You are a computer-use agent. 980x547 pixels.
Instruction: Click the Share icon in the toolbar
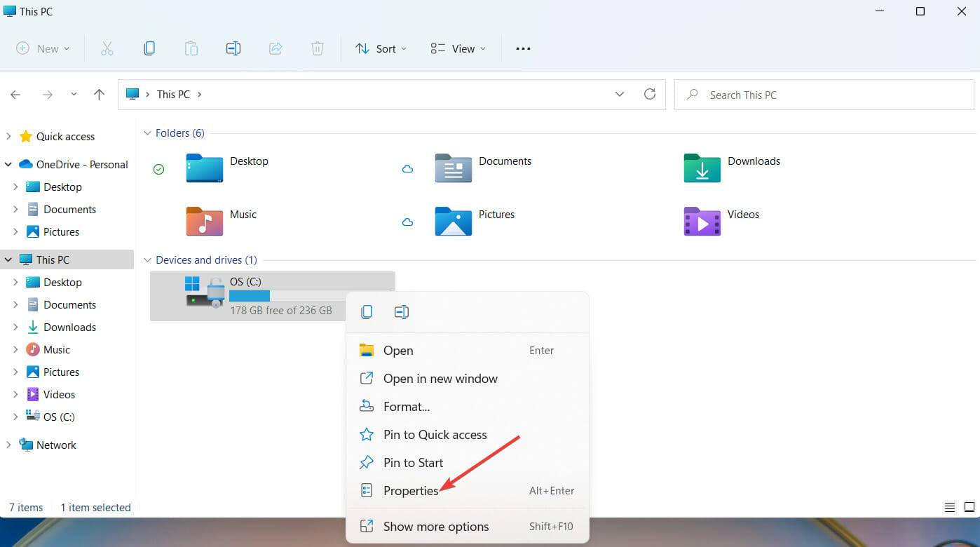pyautogui.click(x=275, y=48)
